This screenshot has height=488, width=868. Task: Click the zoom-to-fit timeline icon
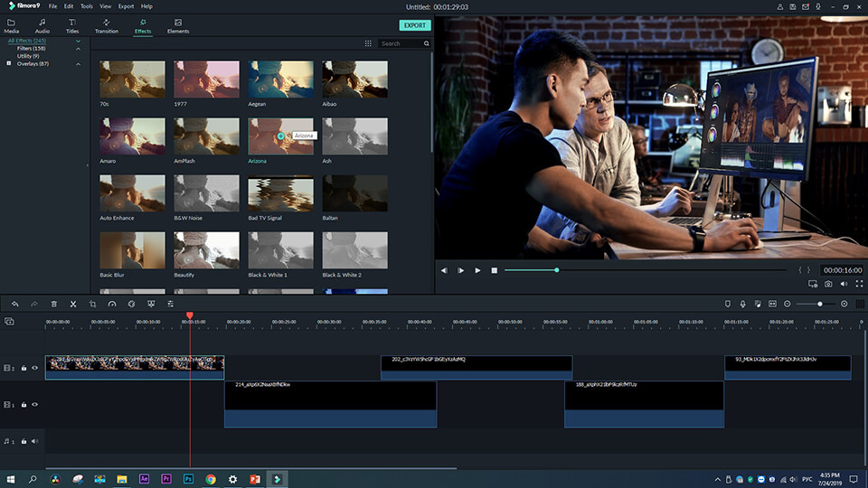[x=772, y=304]
